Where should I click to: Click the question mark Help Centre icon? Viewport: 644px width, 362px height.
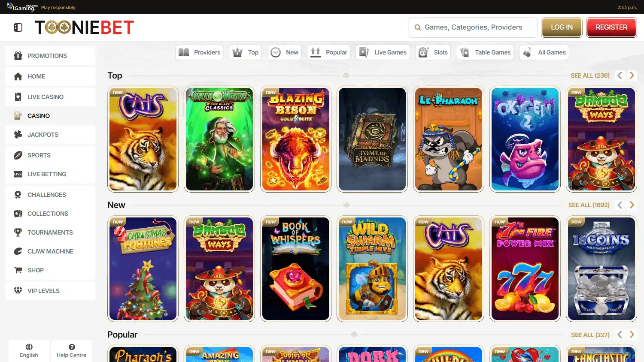72,347
